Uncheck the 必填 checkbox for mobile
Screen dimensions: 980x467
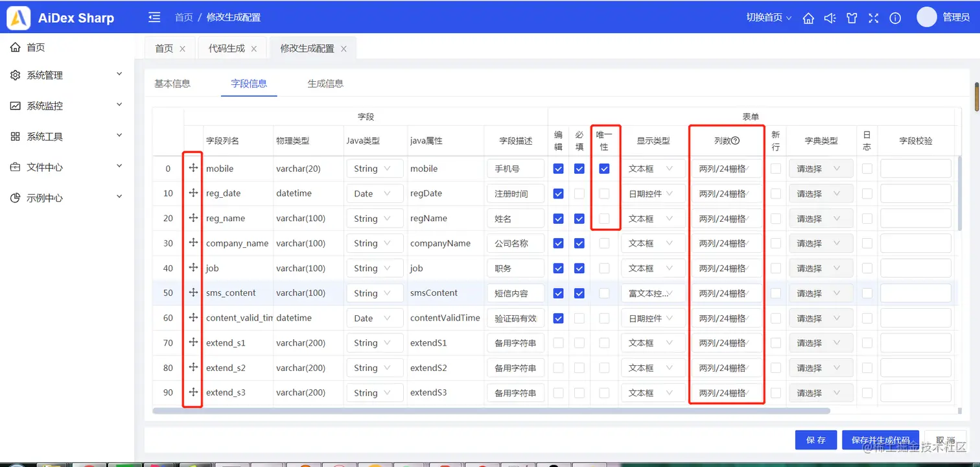click(x=579, y=169)
